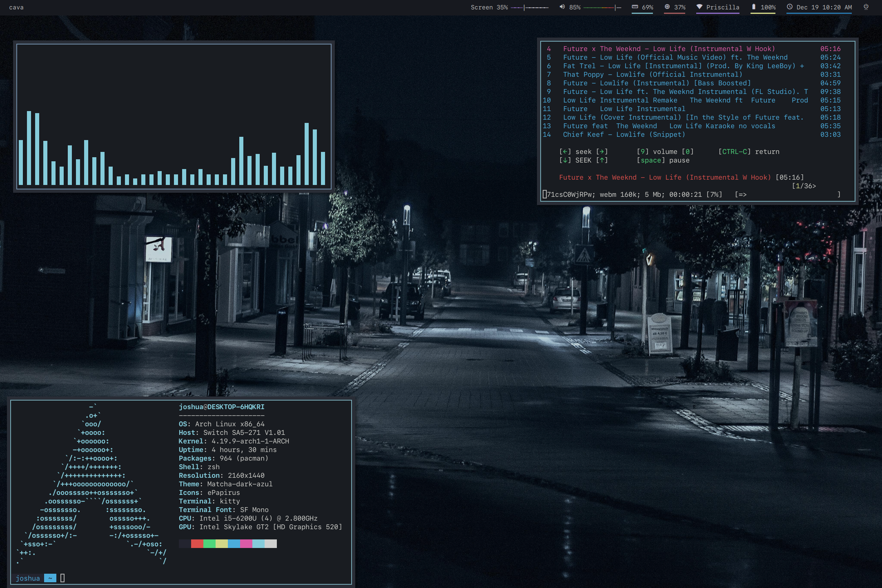The height and width of the screenshot is (588, 882).
Task: Click the white color swatch in neofetch
Action: (x=271, y=543)
